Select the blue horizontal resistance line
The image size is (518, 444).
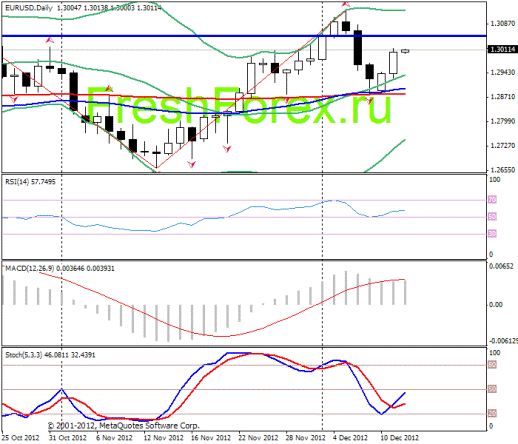click(x=244, y=36)
